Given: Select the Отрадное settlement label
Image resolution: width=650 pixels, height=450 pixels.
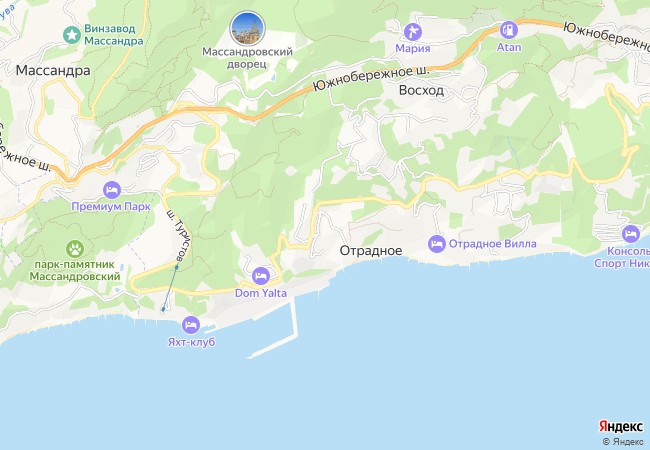Looking at the screenshot, I should (x=371, y=251).
